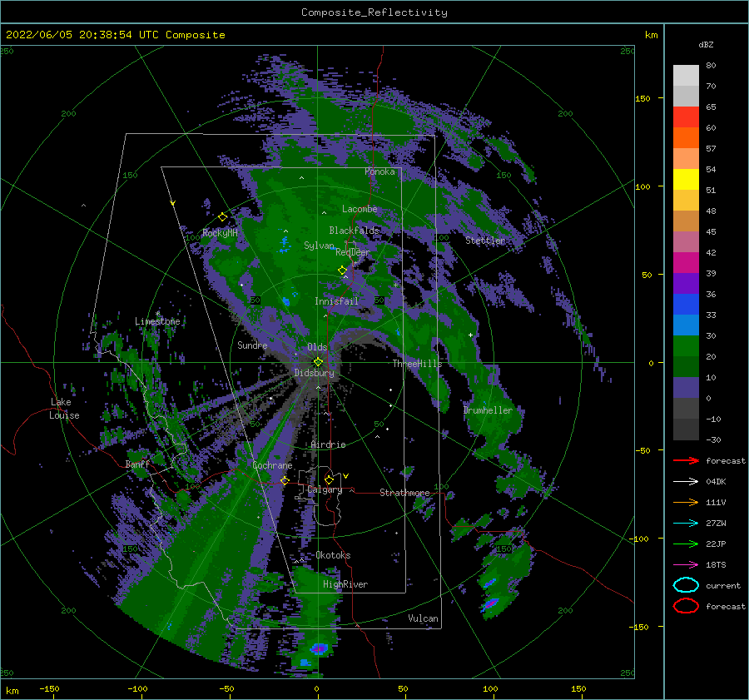
Task: Click the RedDeer label
Action: click(x=353, y=252)
